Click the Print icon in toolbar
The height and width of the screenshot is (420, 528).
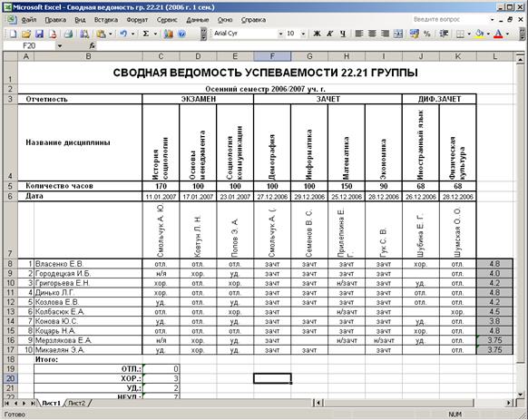[68, 34]
